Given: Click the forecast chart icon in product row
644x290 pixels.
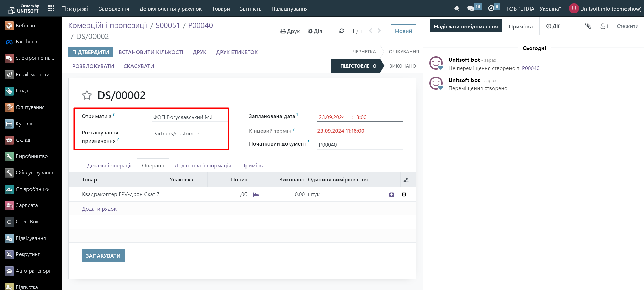Looking at the screenshot, I should [256, 195].
